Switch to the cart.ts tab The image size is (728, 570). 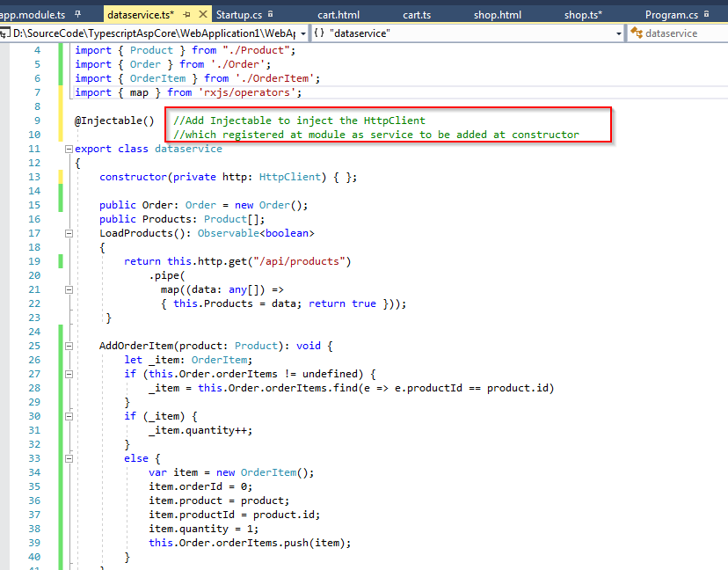[x=417, y=15]
